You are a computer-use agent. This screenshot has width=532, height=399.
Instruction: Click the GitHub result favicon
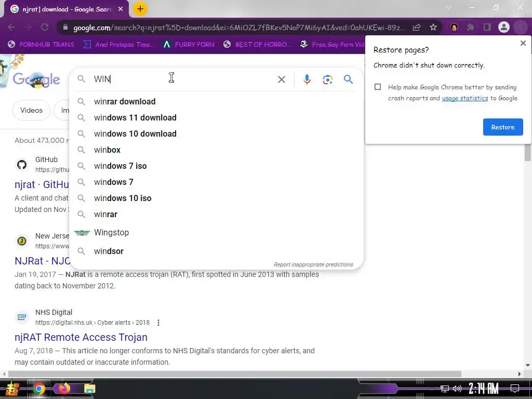[x=22, y=165]
